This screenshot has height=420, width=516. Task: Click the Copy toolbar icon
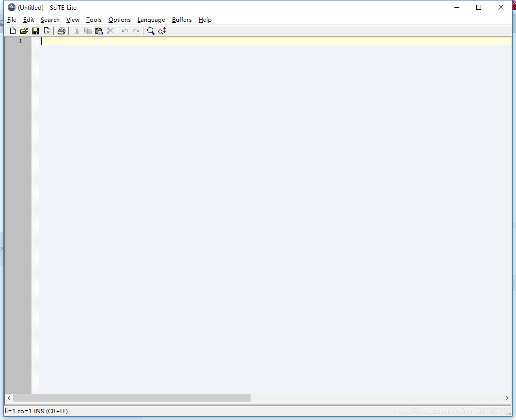[88, 31]
